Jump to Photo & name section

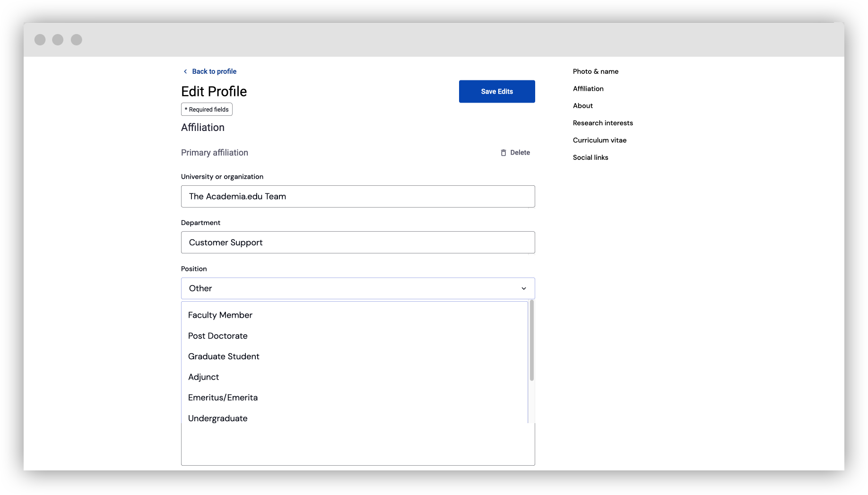pyautogui.click(x=596, y=71)
